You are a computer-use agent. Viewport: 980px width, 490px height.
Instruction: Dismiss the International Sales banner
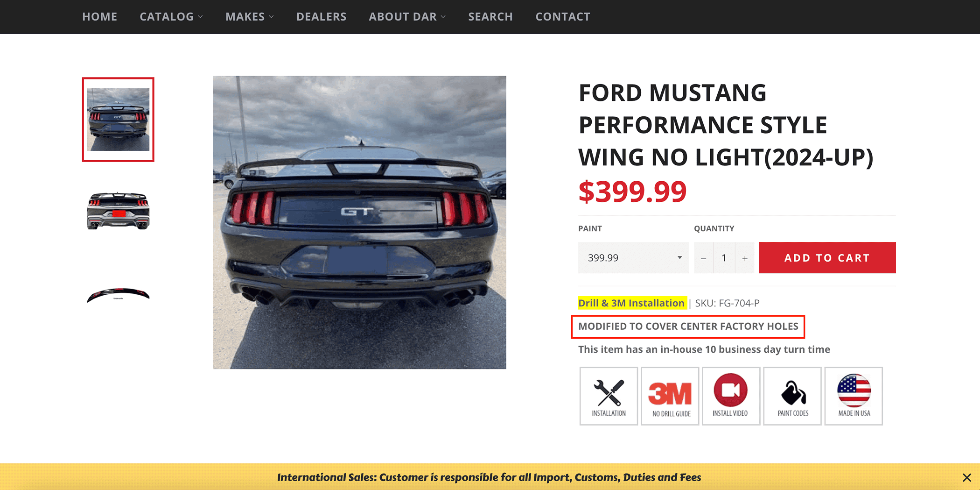(x=966, y=477)
